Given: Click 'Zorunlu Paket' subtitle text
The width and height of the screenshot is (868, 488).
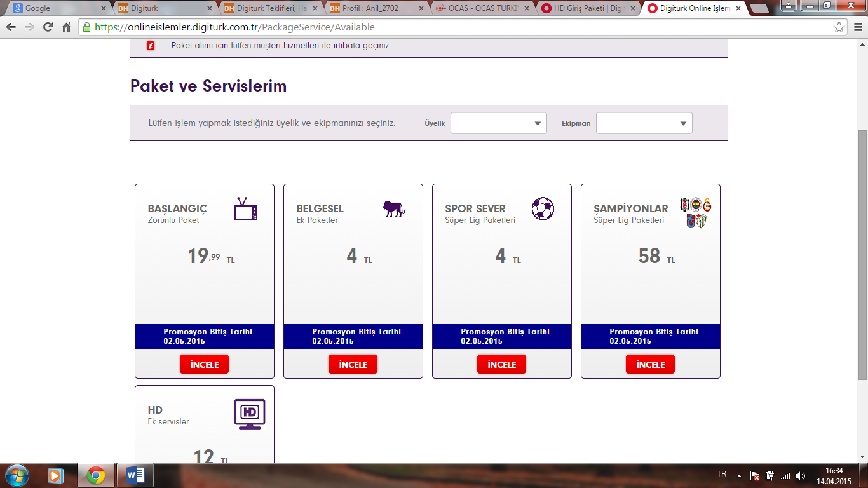Looking at the screenshot, I should (173, 220).
